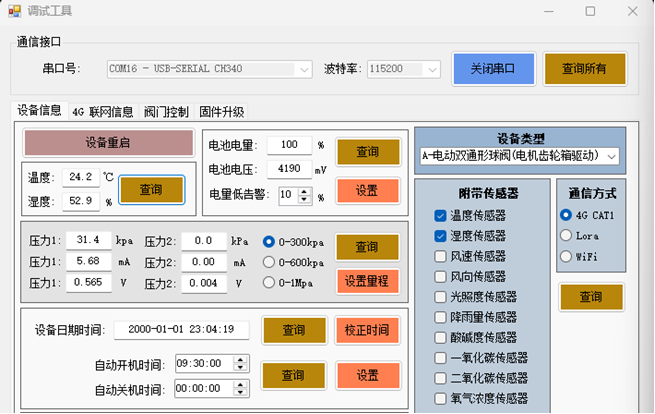Click the 设置量程 button
This screenshot has height=414, width=655.
click(368, 282)
